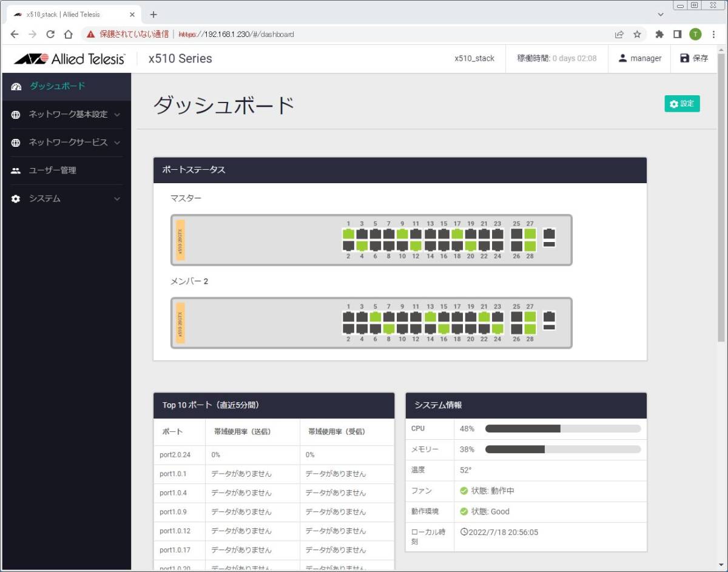Click the browser home icon
Viewport: 728px width, 572px height.
point(69,35)
